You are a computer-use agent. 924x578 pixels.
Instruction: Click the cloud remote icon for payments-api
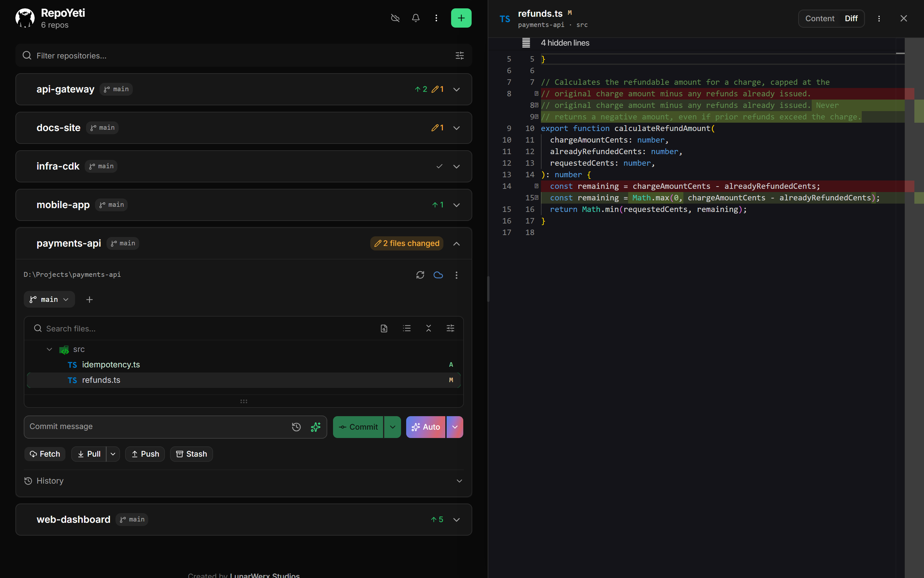(438, 275)
